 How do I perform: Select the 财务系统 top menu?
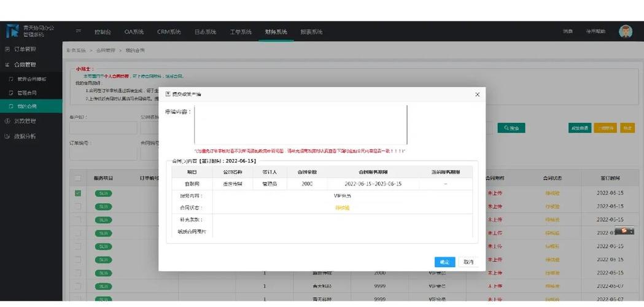point(276,32)
